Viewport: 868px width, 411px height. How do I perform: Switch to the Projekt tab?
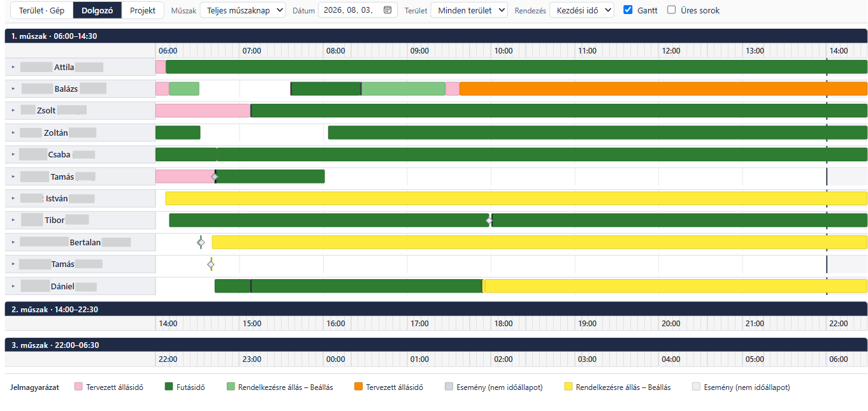click(143, 10)
